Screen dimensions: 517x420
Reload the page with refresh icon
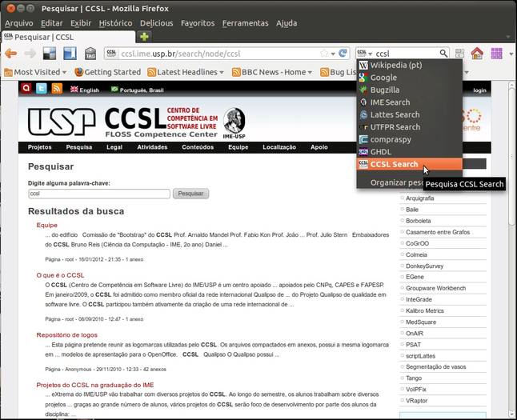pyautogui.click(x=343, y=53)
